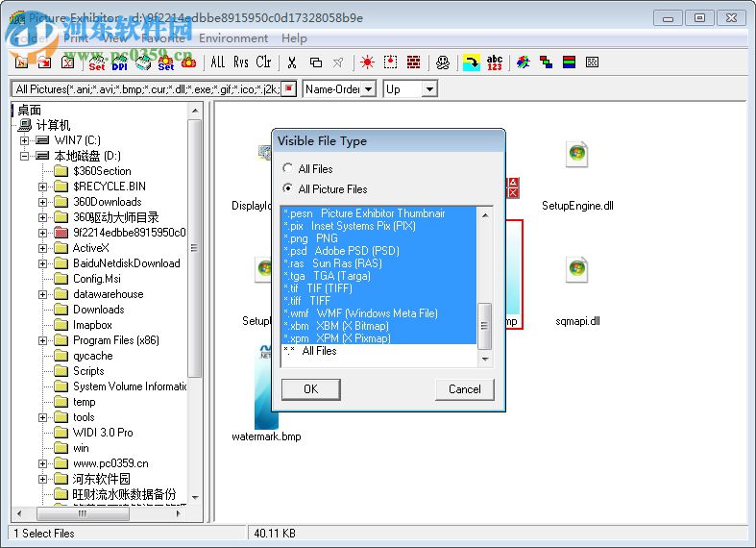This screenshot has width=756, height=548.
Task: Click the RGB stripes color icon
Action: (x=569, y=62)
